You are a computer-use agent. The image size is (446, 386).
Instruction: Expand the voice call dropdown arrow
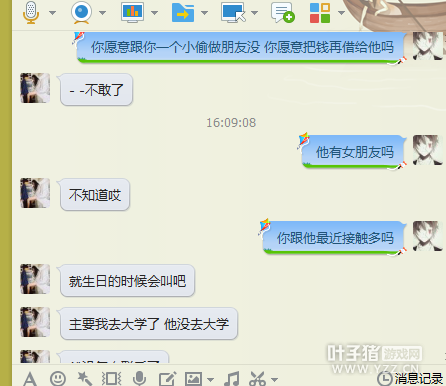(x=53, y=13)
